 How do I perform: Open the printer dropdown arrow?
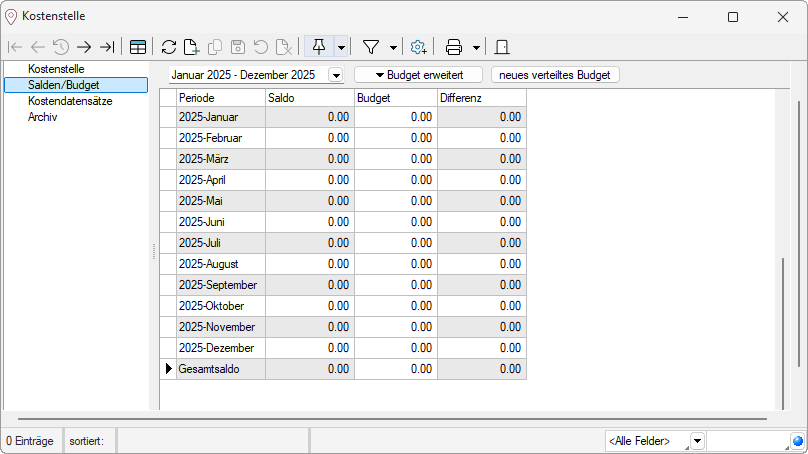click(477, 47)
